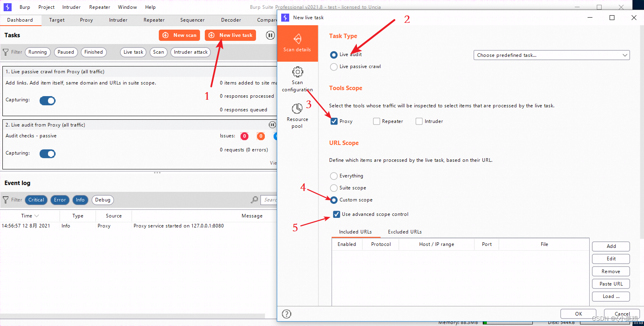Image resolution: width=644 pixels, height=326 pixels.
Task: Select the Everything URL scope option
Action: [x=334, y=176]
